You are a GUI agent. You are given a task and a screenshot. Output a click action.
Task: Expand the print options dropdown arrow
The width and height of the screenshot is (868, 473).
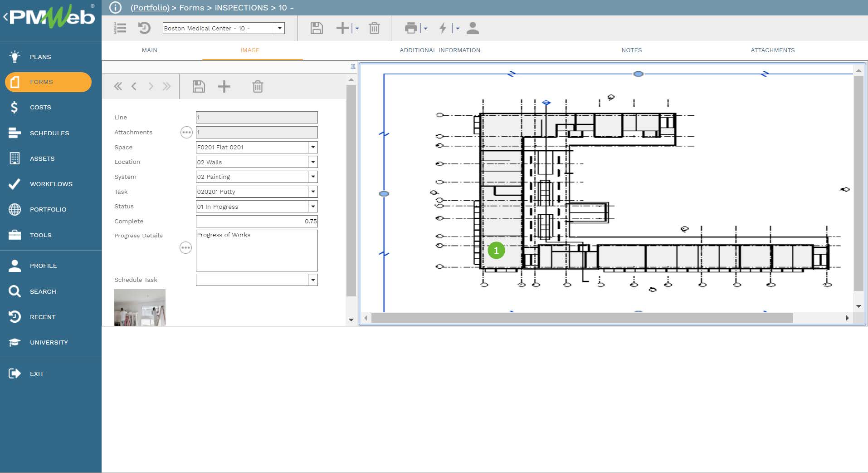(x=425, y=29)
